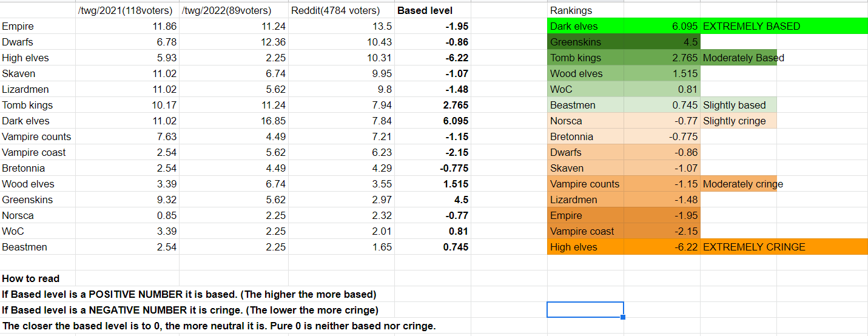Image resolution: width=868 pixels, height=336 pixels.
Task: Click bright green 'Dark elves' ranking cell
Action: (585, 27)
